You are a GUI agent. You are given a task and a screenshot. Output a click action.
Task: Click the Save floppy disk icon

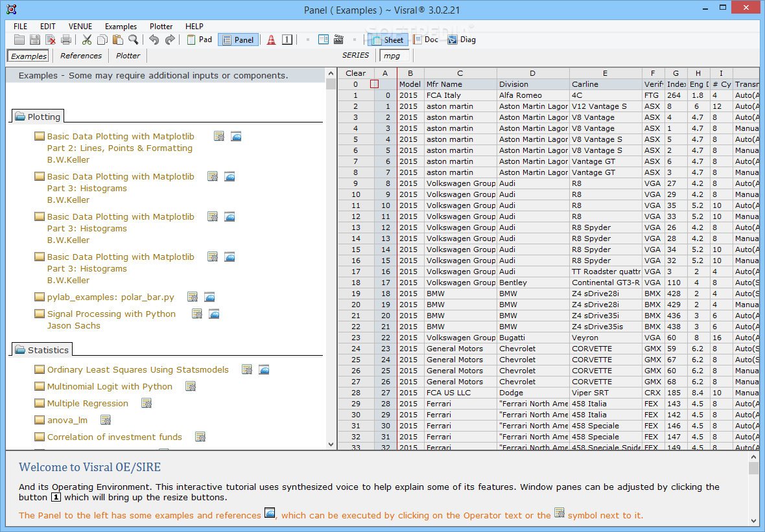click(34, 40)
